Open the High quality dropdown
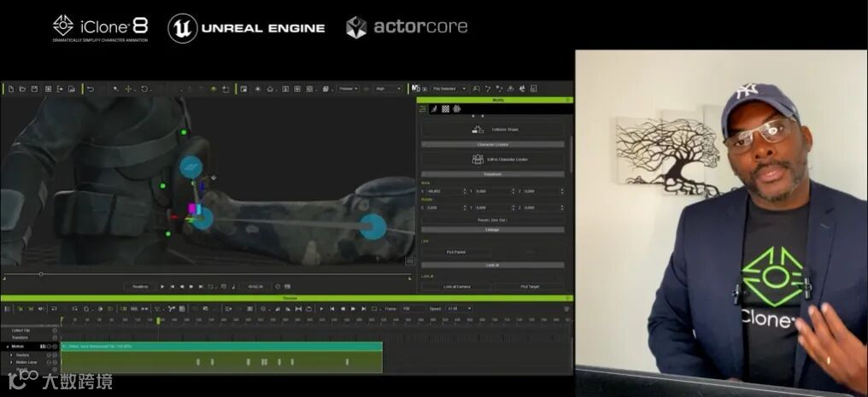 (x=388, y=89)
